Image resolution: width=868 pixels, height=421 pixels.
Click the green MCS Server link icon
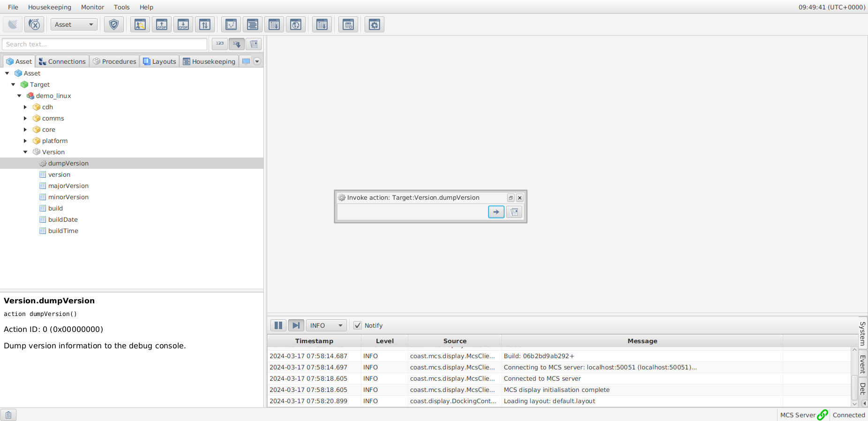(823, 415)
